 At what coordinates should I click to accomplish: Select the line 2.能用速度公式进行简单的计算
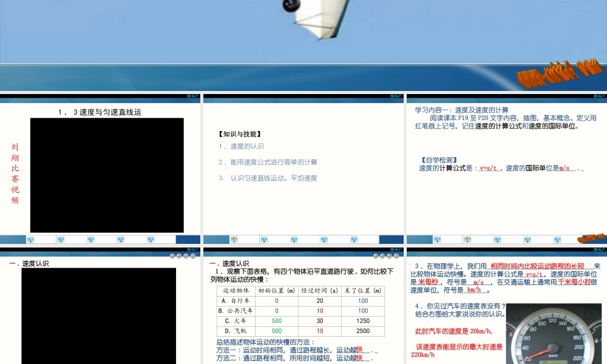click(268, 162)
